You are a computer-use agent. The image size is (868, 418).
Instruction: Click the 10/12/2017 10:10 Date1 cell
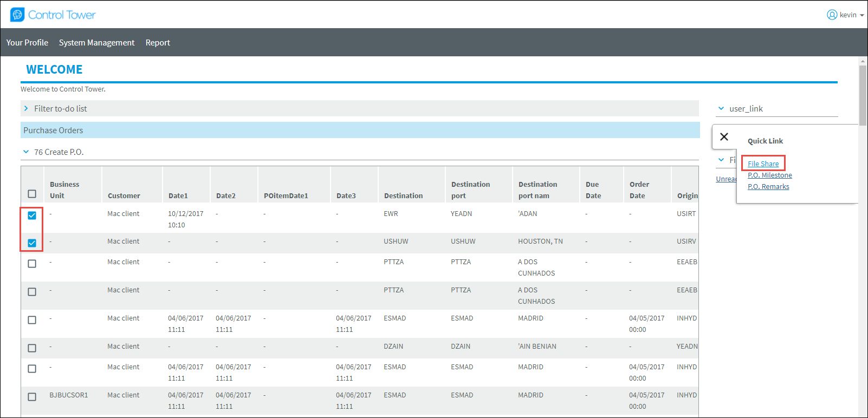pos(186,219)
